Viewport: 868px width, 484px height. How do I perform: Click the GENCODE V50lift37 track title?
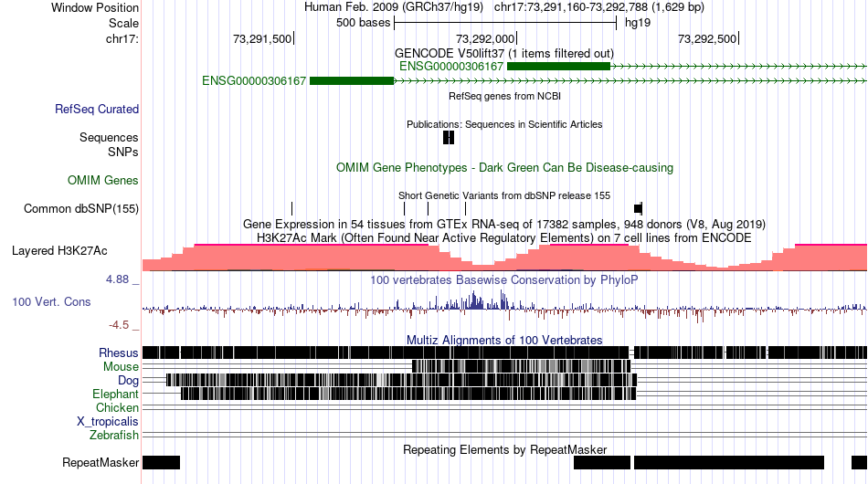[x=504, y=54]
